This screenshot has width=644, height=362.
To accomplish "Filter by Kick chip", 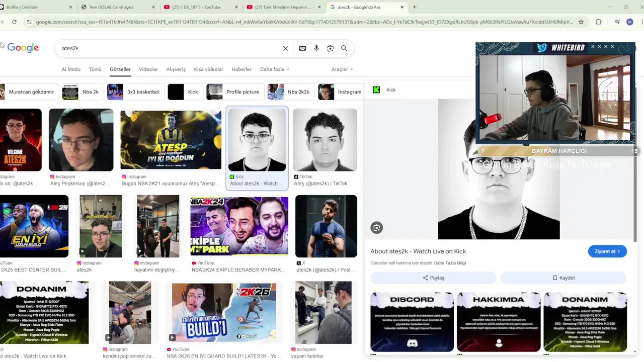I will click(x=184, y=92).
